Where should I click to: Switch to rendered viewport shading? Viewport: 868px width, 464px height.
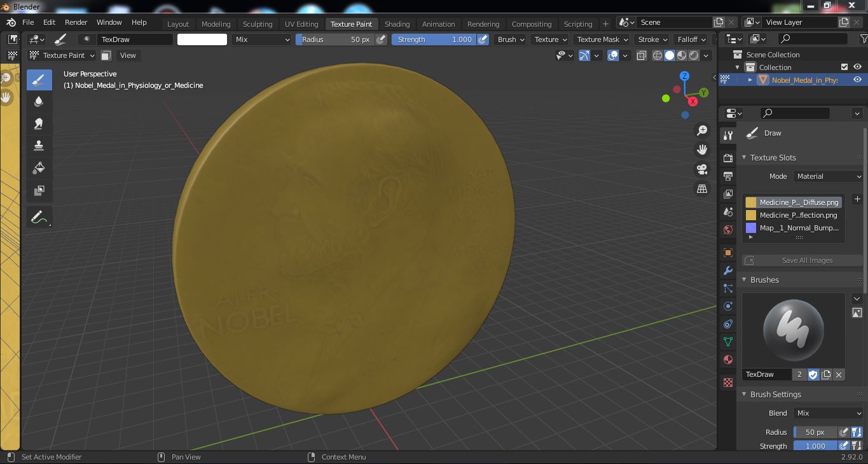point(694,55)
